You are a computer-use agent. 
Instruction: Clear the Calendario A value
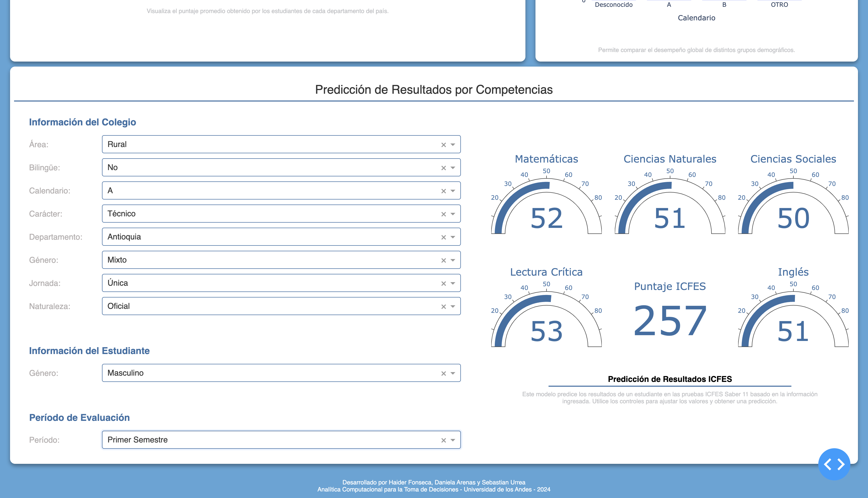coord(443,191)
